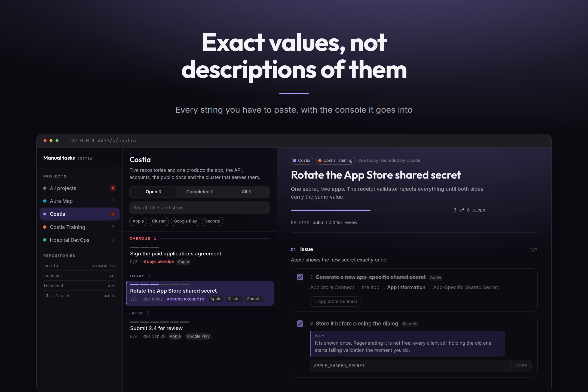Click the green maximize window dot
The image size is (588, 392).
[57, 141]
